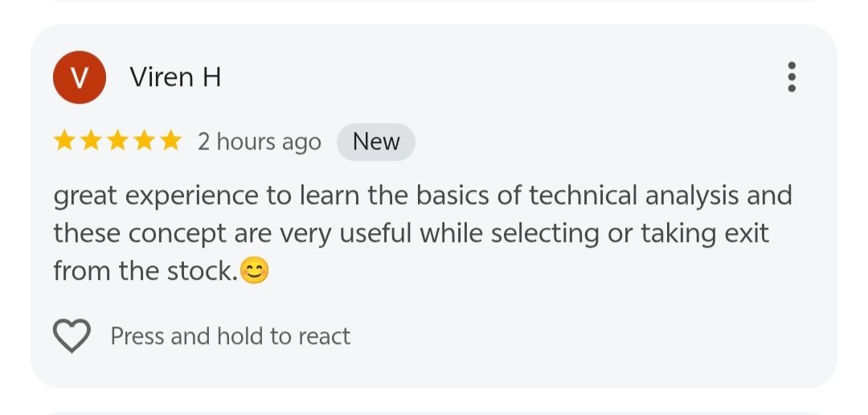Tap the smiling emoji after 'stock.'
Screen dimensions: 868x415
point(255,272)
